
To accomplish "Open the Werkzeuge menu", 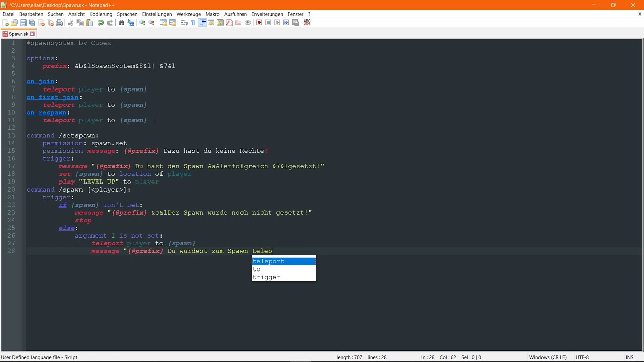I will (189, 14).
